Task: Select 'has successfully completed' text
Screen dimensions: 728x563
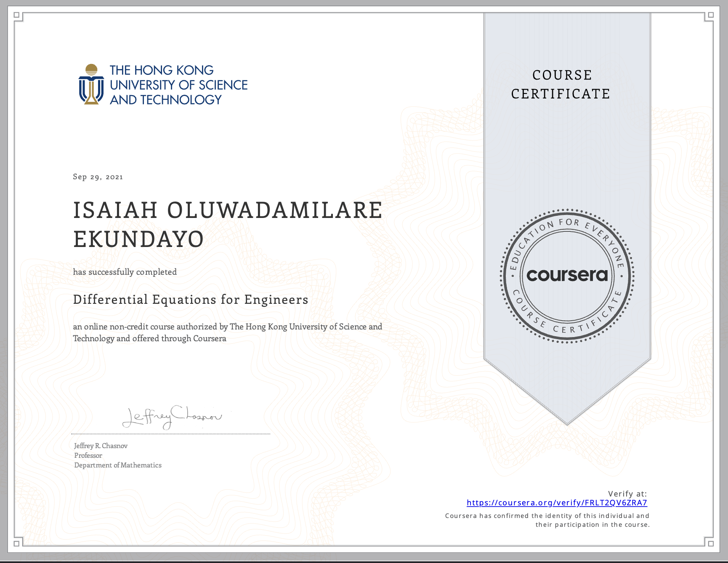Action: coord(125,272)
